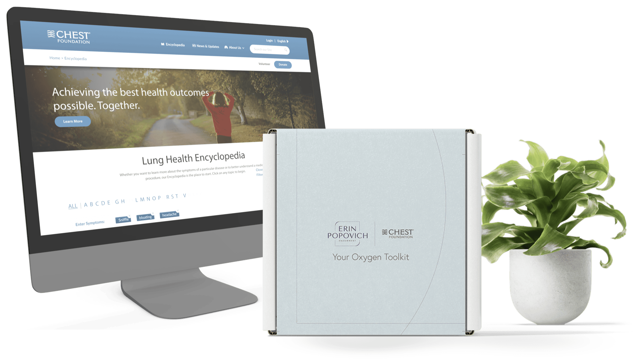
Task: Click the News & Updates navigation icon
Action: (x=202, y=45)
